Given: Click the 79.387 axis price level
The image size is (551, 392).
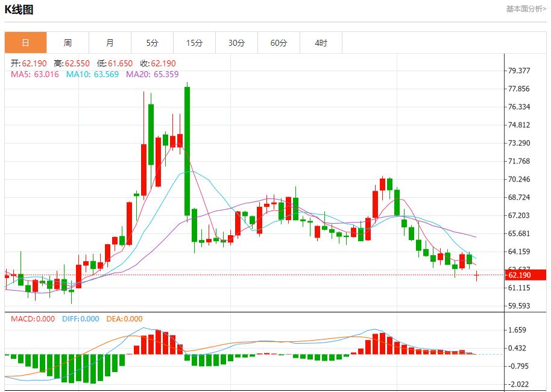Looking at the screenshot, I should pos(520,69).
